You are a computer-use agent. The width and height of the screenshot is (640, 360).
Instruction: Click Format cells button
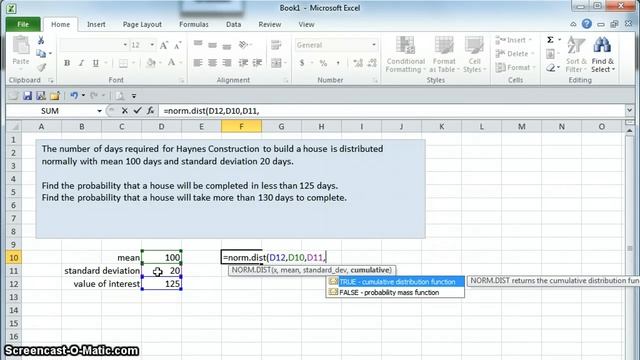click(x=515, y=67)
